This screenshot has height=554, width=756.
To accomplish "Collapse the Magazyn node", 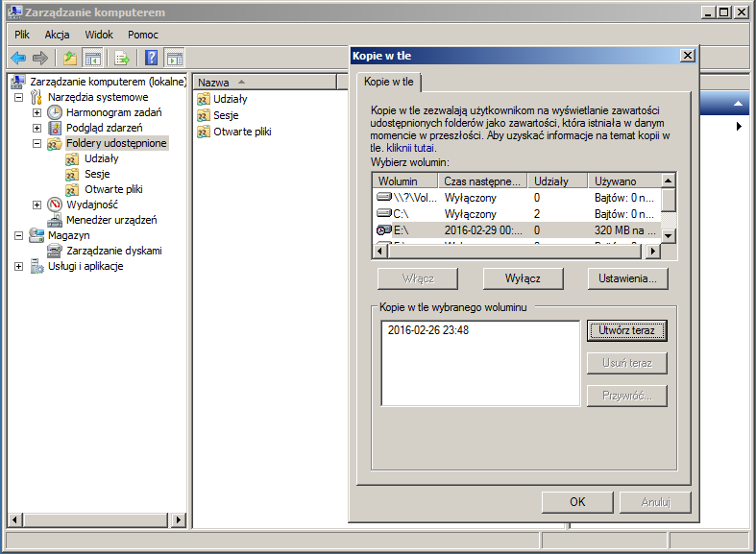I will pos(19,235).
